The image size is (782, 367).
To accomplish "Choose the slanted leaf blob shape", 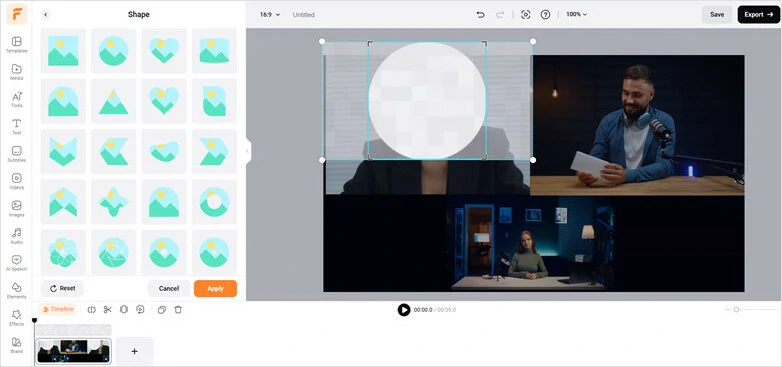I will coord(164,151).
